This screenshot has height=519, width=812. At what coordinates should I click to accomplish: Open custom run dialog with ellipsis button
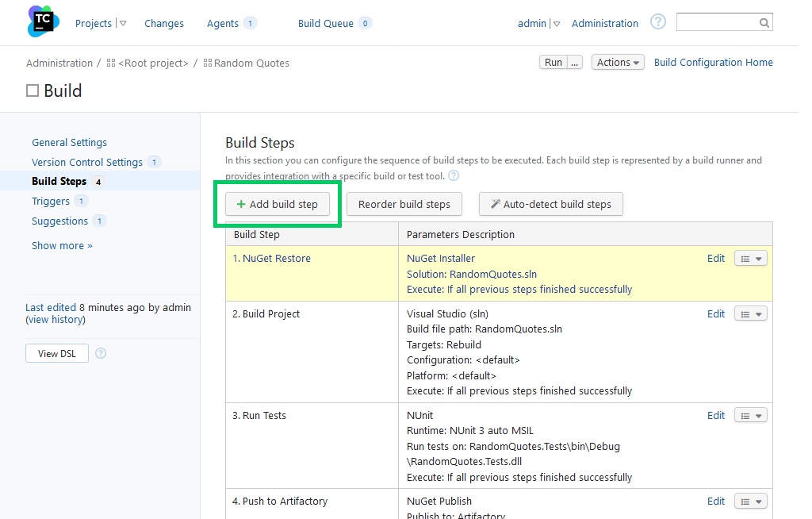pos(575,62)
